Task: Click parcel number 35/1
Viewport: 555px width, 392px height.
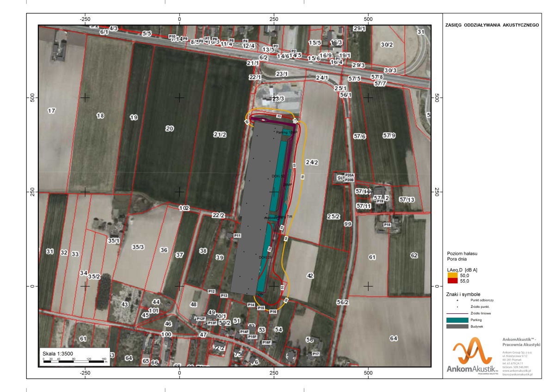Action: (114, 241)
